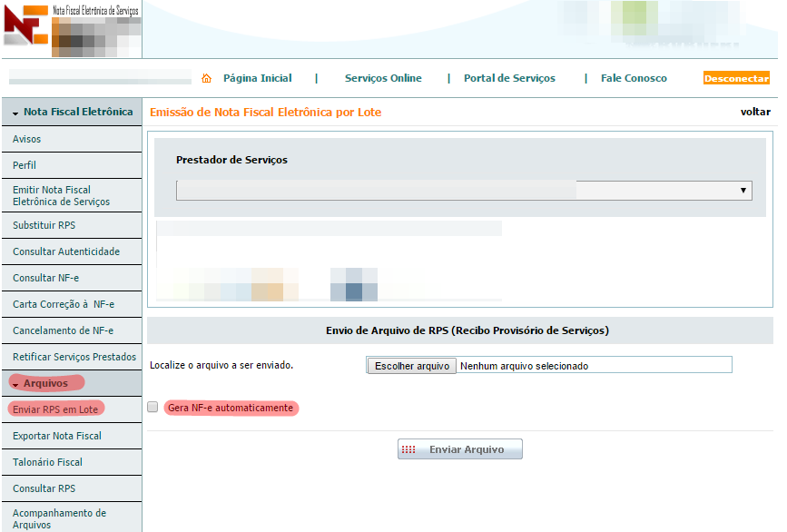The height and width of the screenshot is (532, 787).
Task: Click the NF-e logo in header
Action: tap(25, 25)
